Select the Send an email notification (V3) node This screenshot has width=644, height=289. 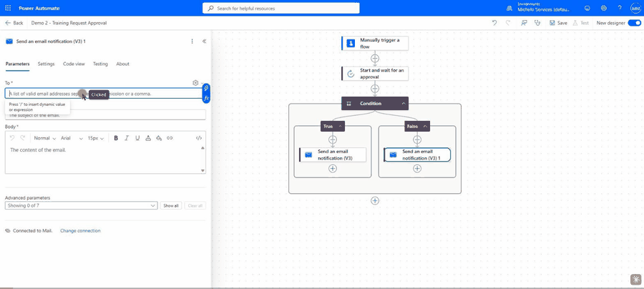333,155
